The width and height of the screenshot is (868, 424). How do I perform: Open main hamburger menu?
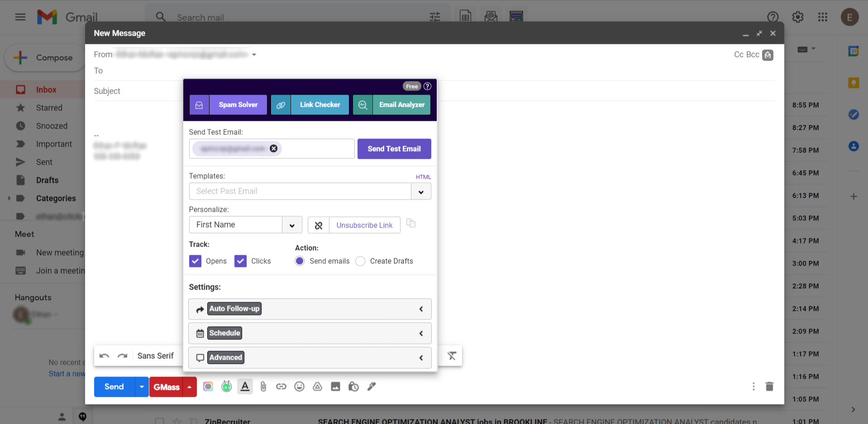(20, 17)
